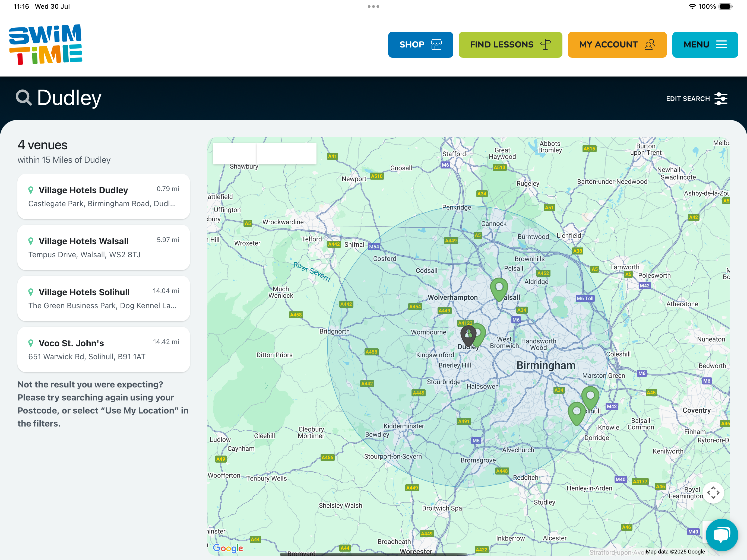The width and height of the screenshot is (747, 560).
Task: Click the dark search-location marker at Dudley
Action: pyautogui.click(x=468, y=336)
